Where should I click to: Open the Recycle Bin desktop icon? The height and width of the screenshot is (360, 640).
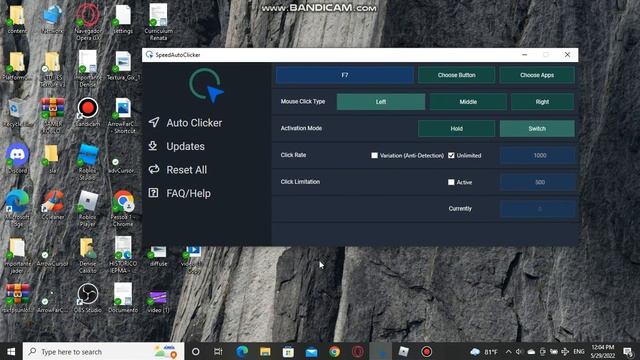point(17,112)
